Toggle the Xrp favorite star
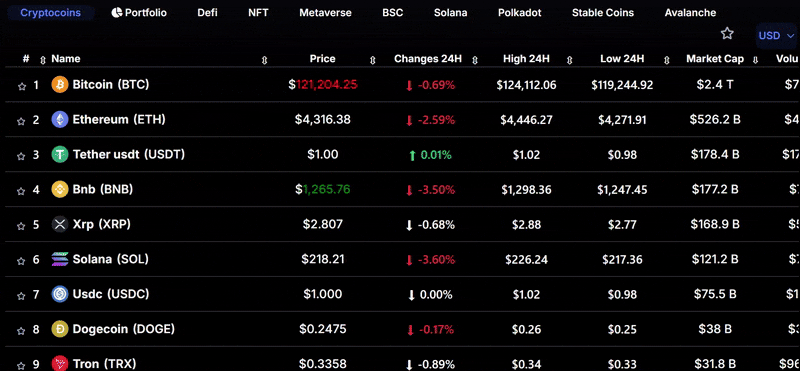 point(21,226)
